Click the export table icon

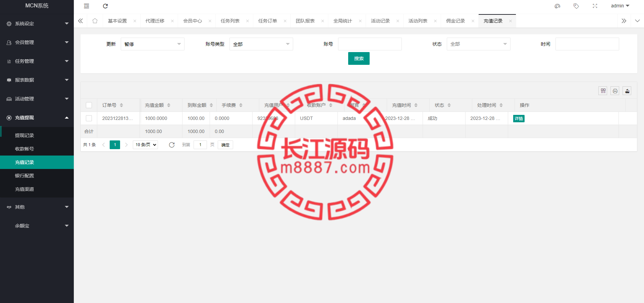[x=627, y=91]
